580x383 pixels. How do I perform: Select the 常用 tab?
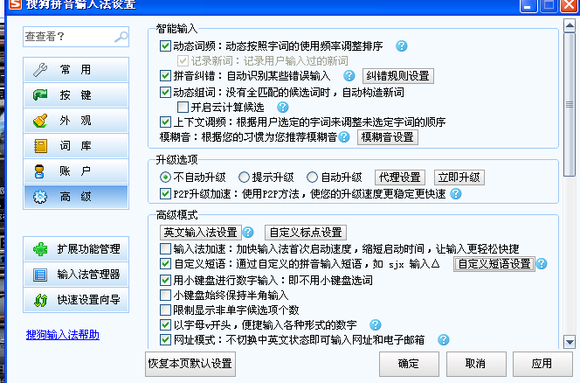tap(76, 70)
